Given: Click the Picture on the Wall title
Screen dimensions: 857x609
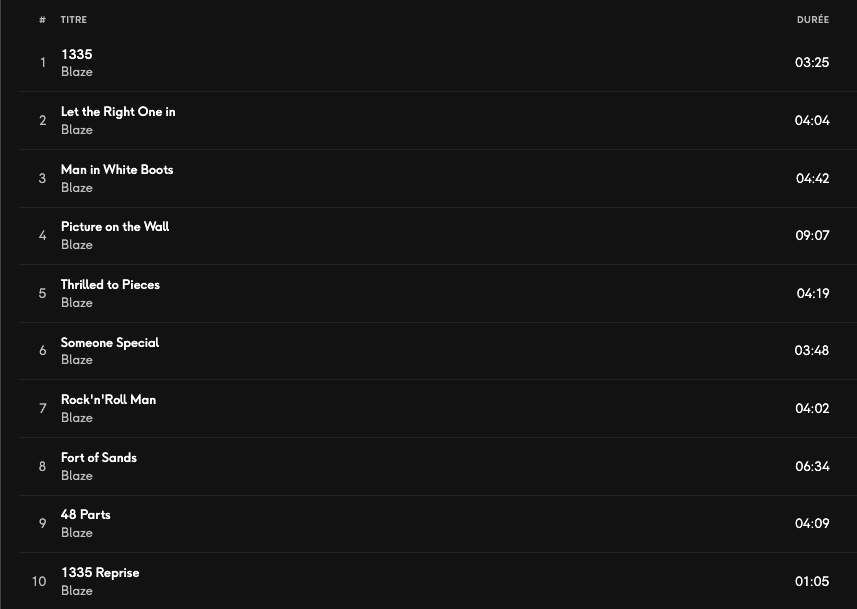Looking at the screenshot, I should [x=115, y=227].
